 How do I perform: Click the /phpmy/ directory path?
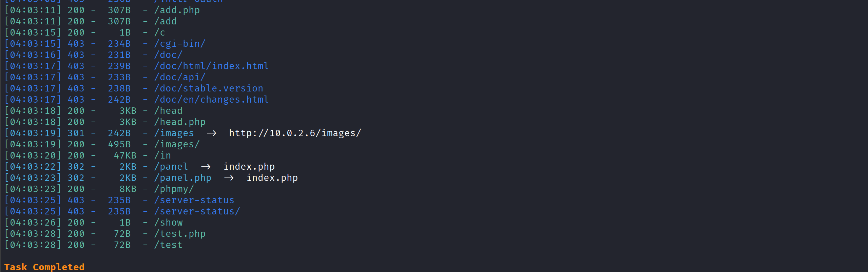click(x=174, y=189)
